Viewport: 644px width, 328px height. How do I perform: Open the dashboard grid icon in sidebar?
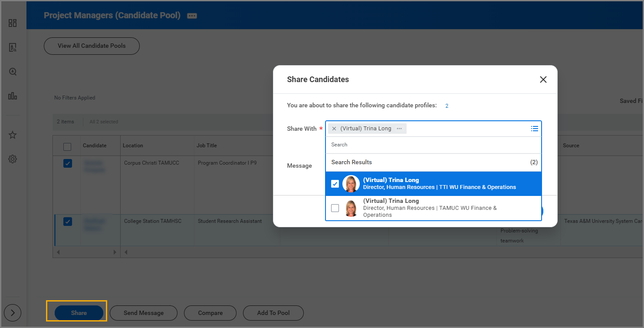coord(13,23)
